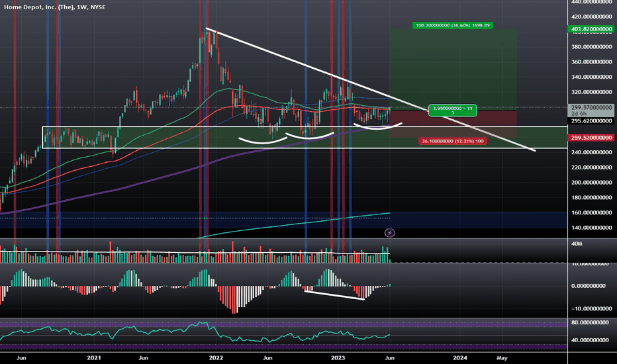This screenshot has width=617, height=364.
Task: Click the 2021 label on time axis
Action: point(93,357)
